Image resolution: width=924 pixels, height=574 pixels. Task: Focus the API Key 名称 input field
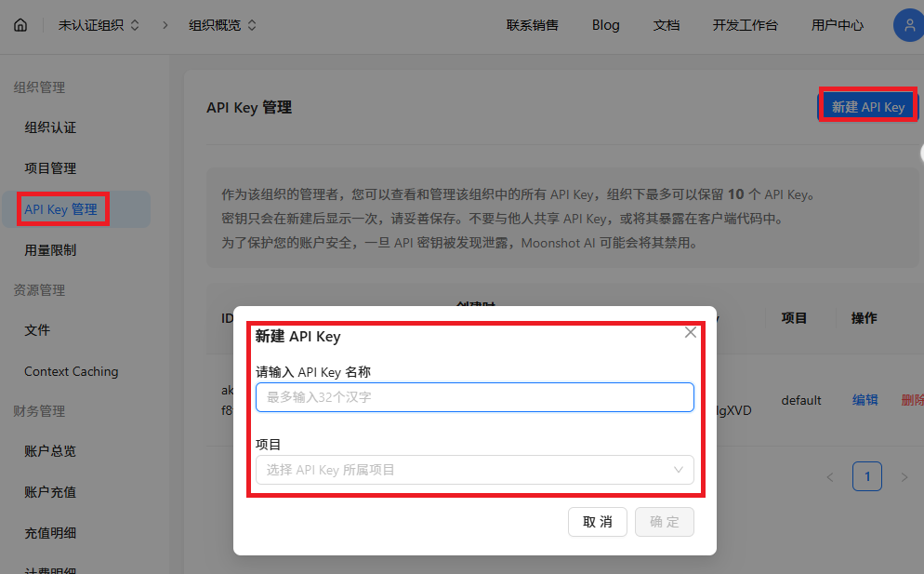coord(474,397)
